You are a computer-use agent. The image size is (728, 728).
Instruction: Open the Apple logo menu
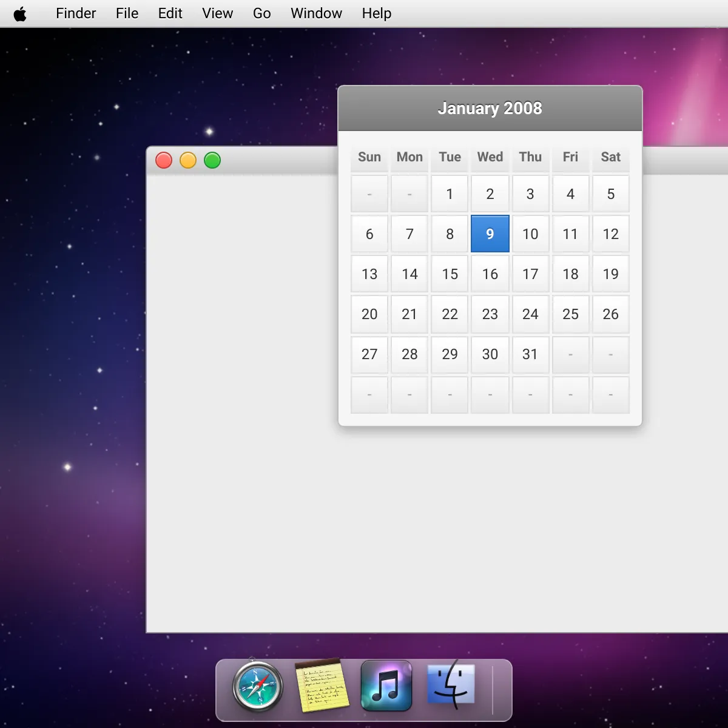[20, 14]
